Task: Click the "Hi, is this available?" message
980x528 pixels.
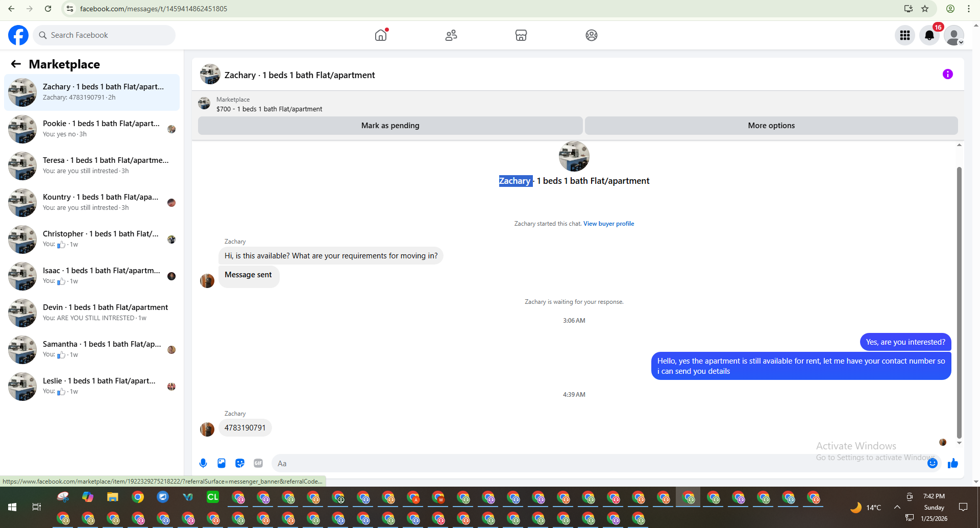Action: coord(331,256)
